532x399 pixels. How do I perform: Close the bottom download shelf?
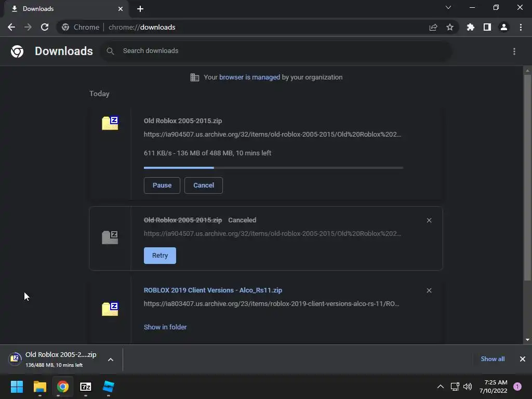pos(523,359)
